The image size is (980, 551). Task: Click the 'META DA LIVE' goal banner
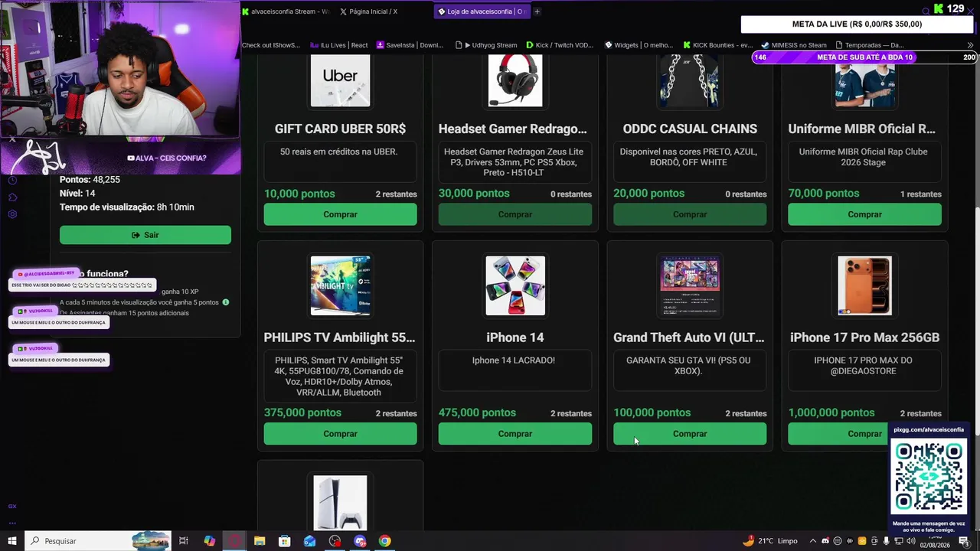point(857,24)
